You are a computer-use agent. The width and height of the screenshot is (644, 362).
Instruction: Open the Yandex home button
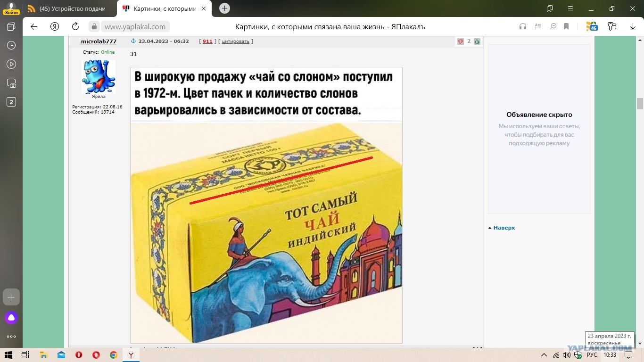[55, 26]
